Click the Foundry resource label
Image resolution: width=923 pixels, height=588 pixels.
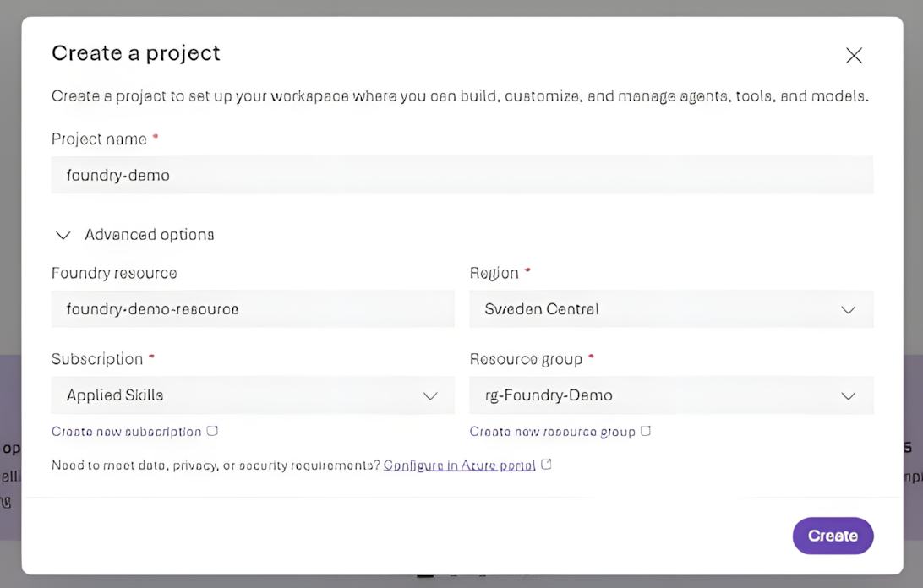114,273
